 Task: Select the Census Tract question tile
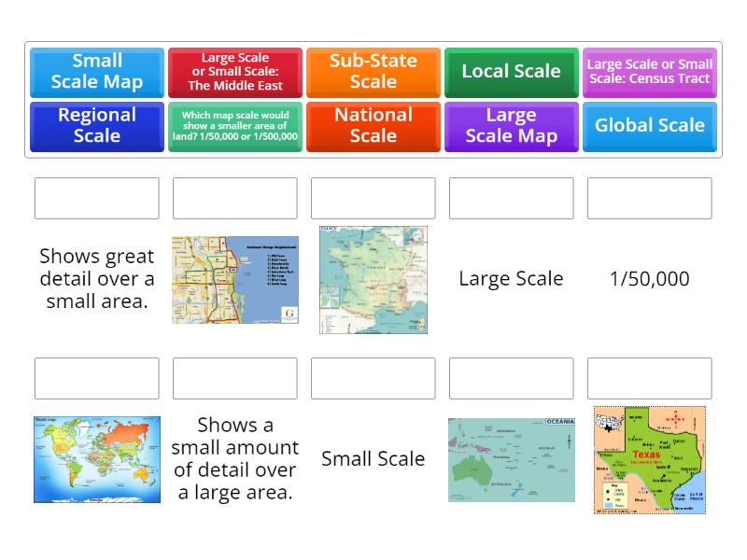coord(649,73)
